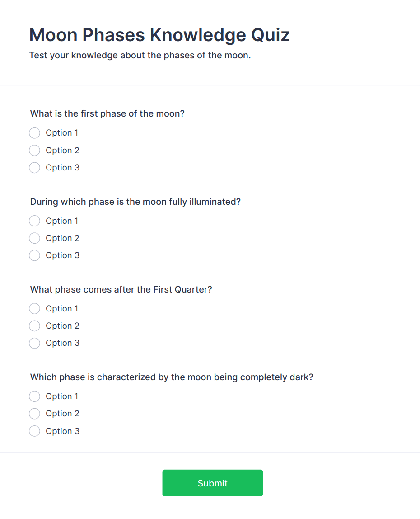
Task: Select Option 2 for the completely dark question
Action: 34,413
